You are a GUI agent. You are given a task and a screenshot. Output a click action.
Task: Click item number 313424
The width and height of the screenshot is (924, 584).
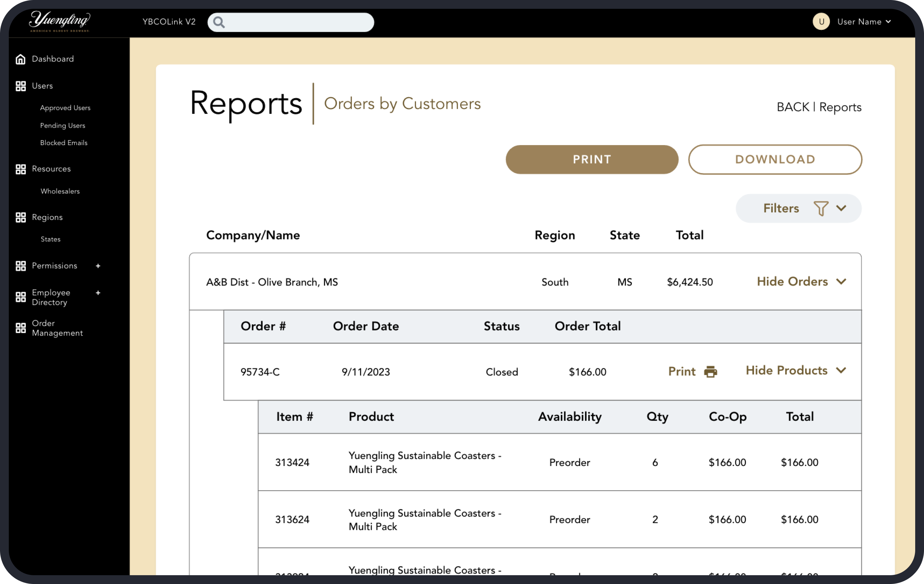click(292, 462)
